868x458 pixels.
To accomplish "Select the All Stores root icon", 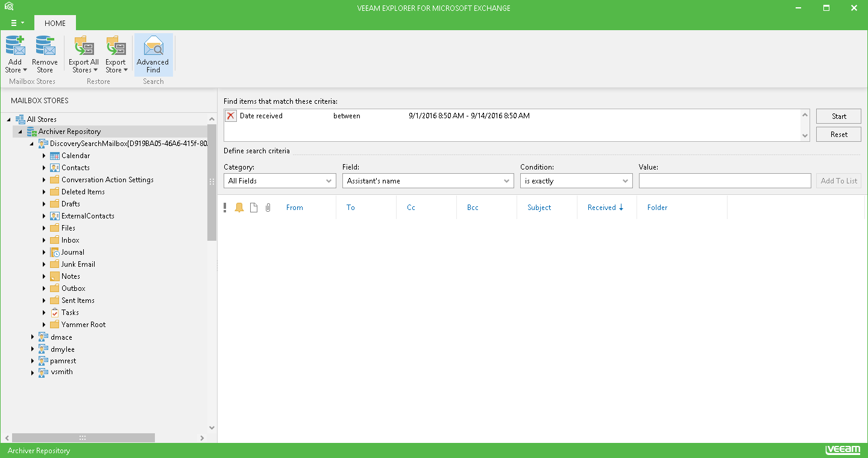I will coord(20,119).
